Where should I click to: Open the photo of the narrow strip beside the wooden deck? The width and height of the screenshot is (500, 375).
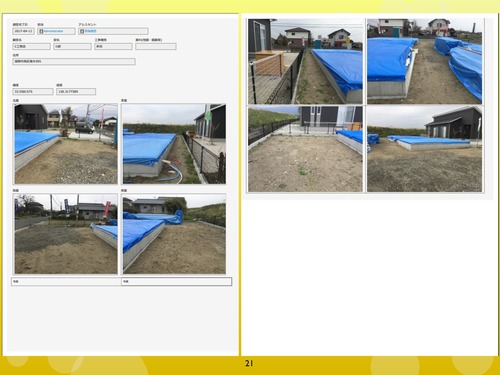click(305, 62)
